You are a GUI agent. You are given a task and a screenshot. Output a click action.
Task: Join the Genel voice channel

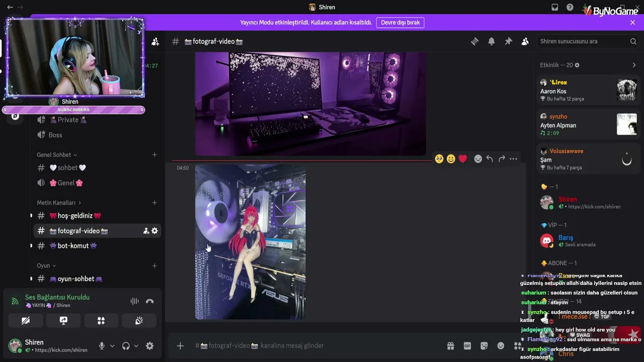click(97, 183)
